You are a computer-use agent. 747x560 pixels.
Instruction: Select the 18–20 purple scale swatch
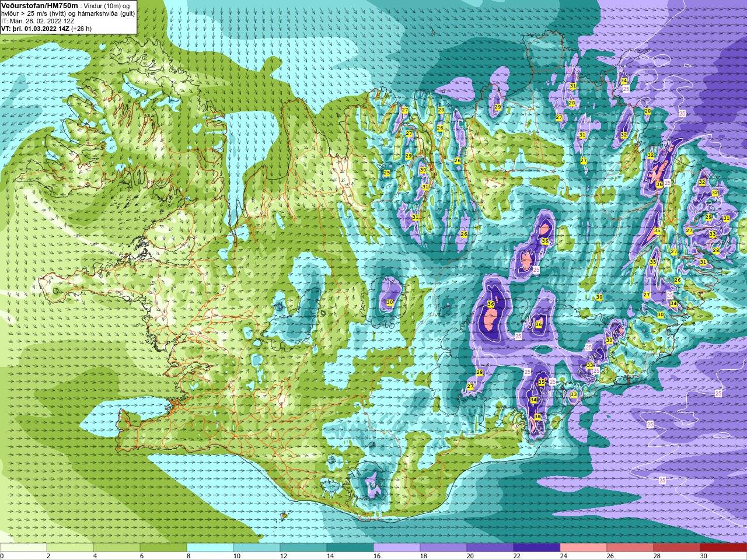click(444, 548)
